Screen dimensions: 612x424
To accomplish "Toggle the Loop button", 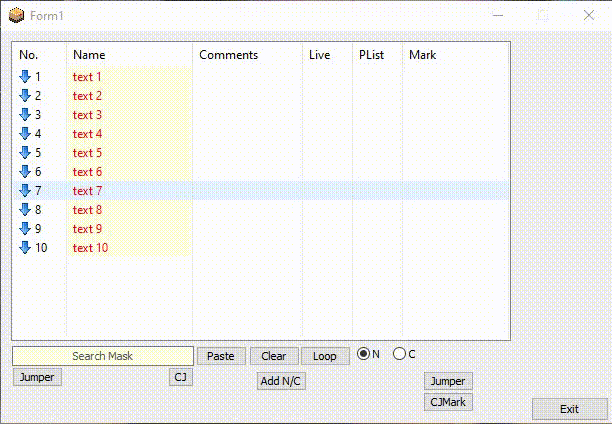I will tap(325, 356).
